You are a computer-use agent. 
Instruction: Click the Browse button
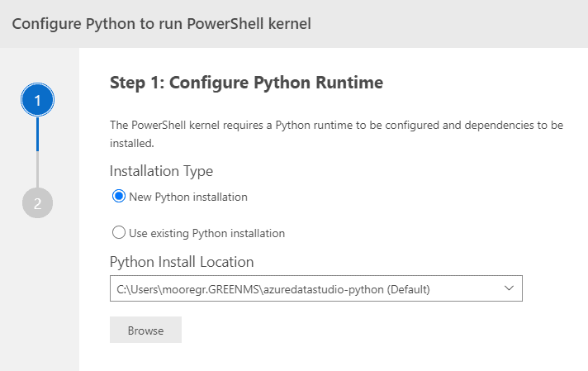pos(145,330)
